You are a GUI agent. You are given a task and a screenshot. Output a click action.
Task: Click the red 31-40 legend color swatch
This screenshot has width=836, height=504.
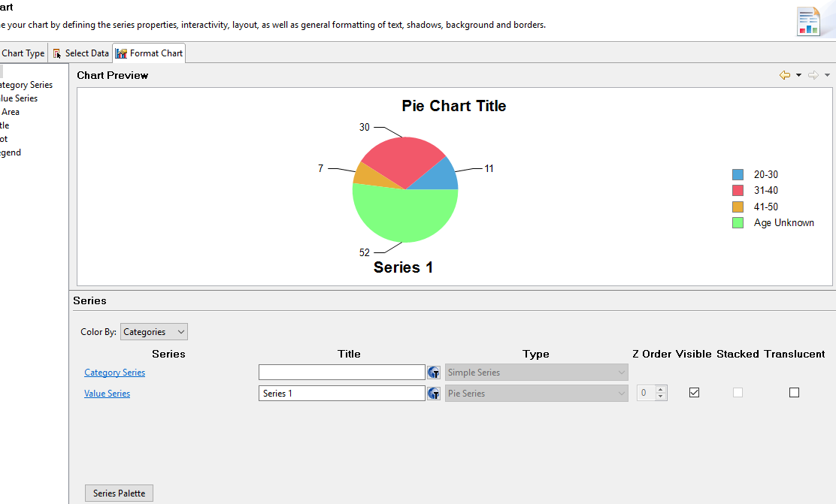pos(738,191)
